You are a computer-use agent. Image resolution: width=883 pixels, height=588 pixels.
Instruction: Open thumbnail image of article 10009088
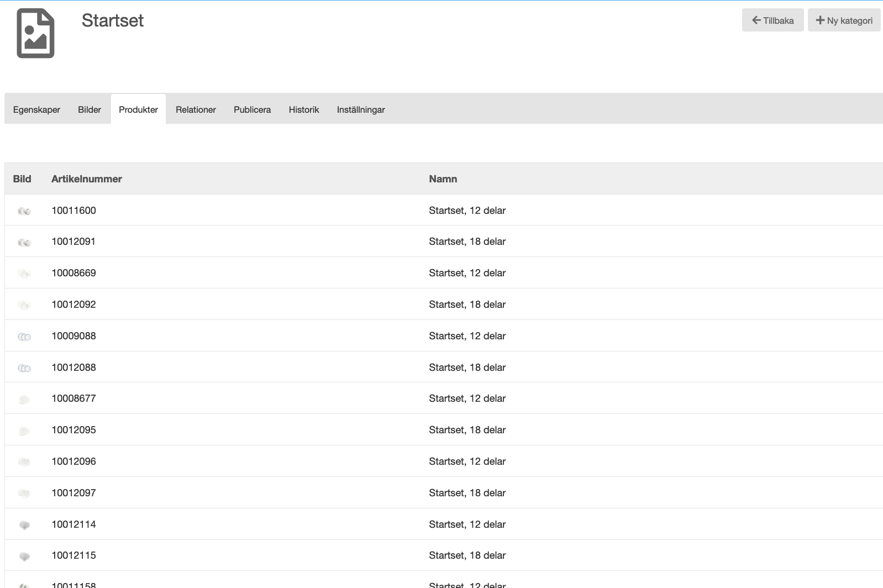pos(24,337)
